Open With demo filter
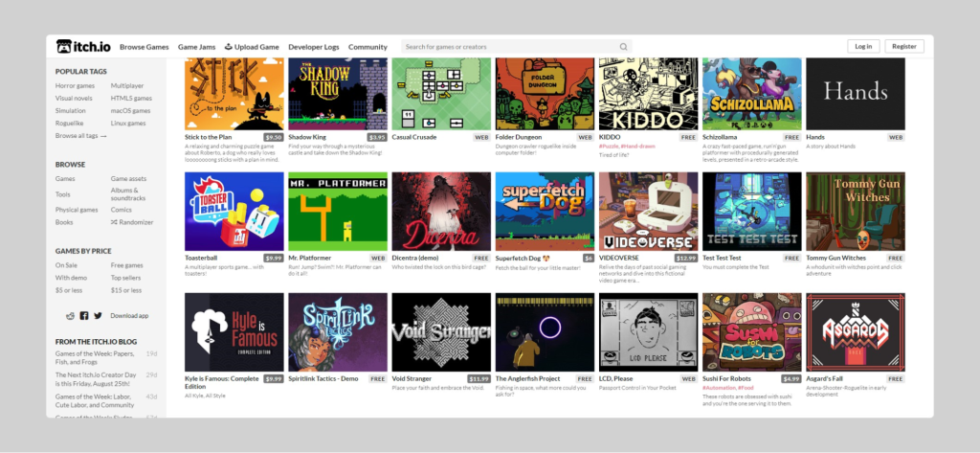Screen dimensions: 980x453 coord(71,278)
